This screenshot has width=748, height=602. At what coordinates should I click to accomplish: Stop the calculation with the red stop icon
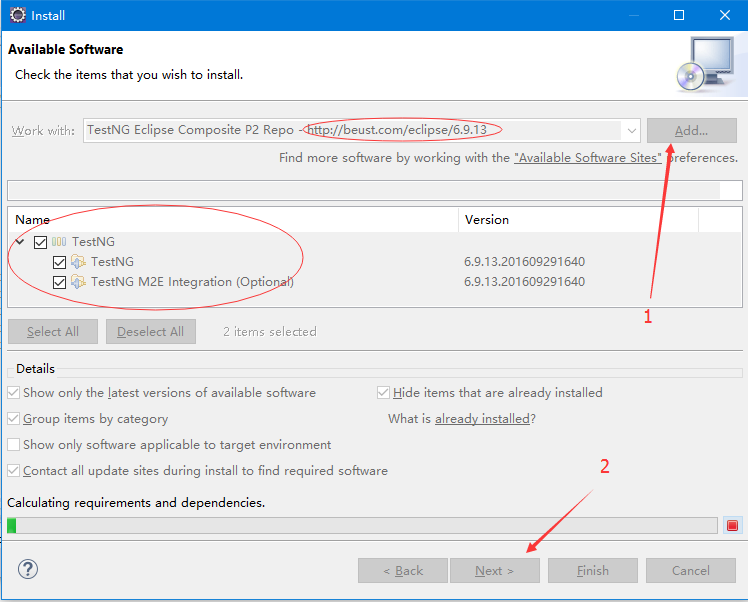(732, 526)
